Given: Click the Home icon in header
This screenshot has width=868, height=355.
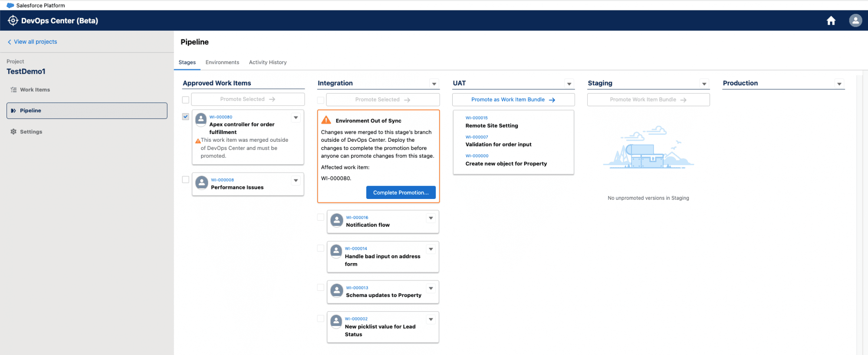Looking at the screenshot, I should click(x=831, y=21).
